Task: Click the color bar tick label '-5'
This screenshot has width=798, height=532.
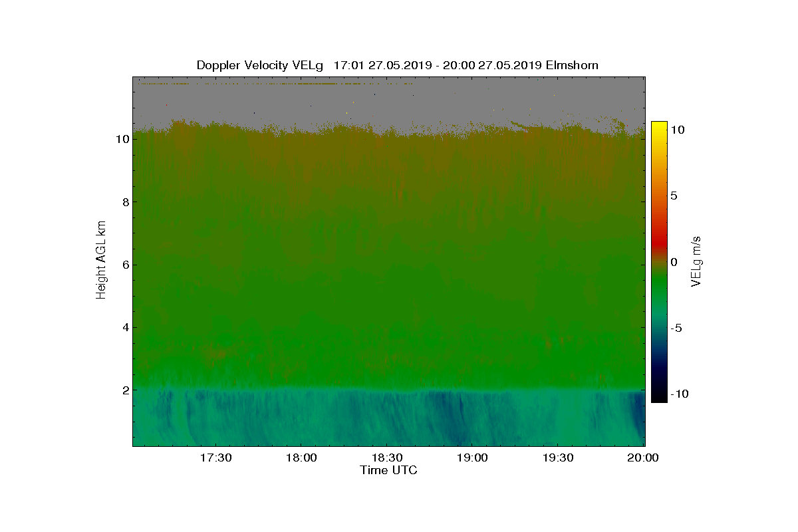Action: click(x=677, y=328)
